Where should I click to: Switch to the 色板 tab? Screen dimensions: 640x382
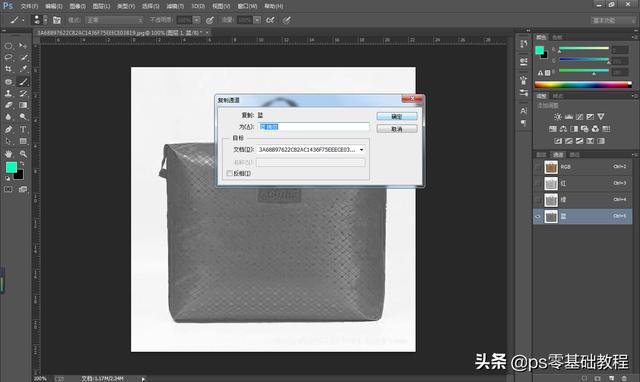point(557,37)
